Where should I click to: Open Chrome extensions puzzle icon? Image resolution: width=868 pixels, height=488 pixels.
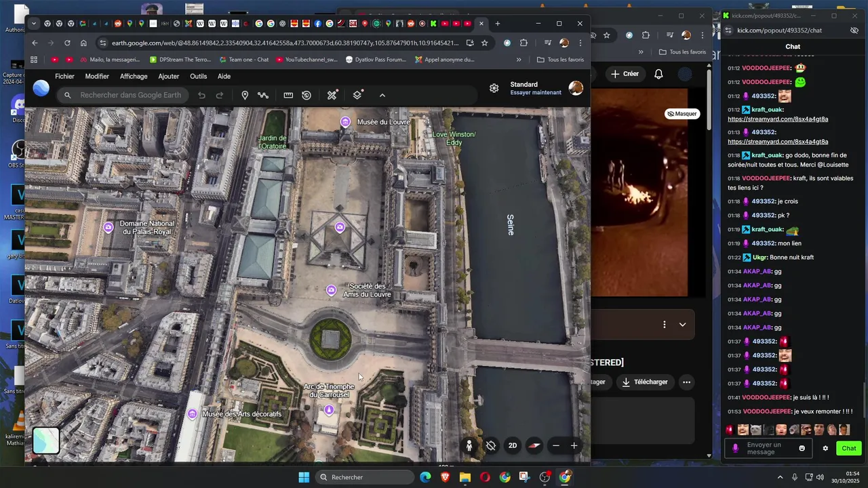pos(524,43)
